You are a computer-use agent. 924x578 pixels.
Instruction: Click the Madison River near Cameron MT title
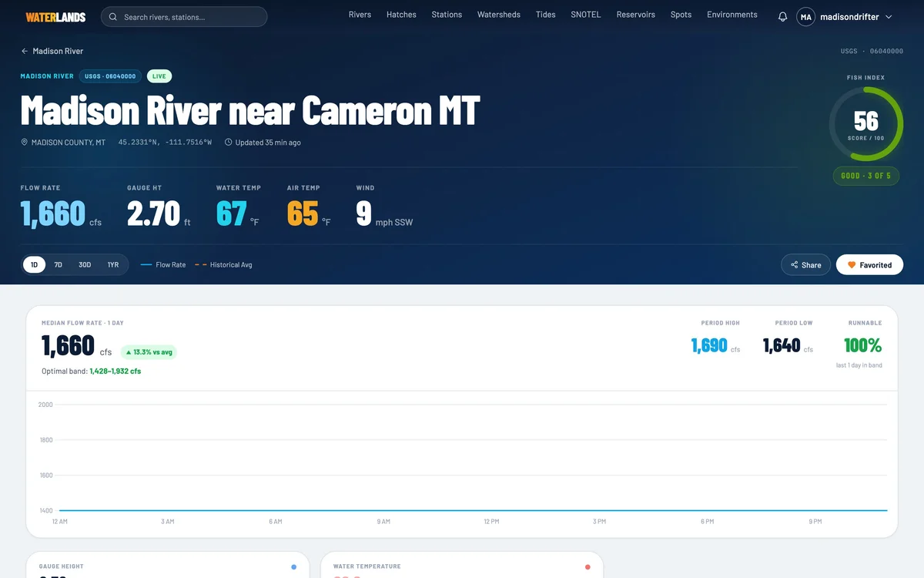click(x=250, y=110)
